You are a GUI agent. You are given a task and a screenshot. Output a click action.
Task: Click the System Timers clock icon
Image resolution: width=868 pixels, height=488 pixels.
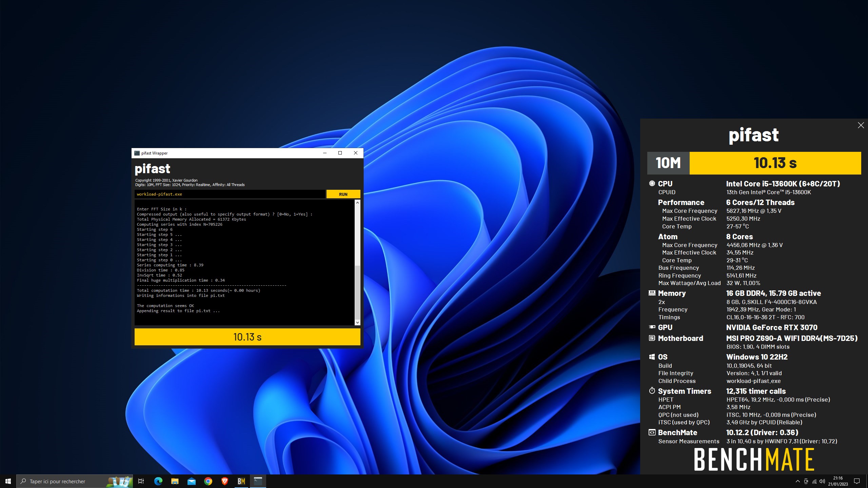tap(652, 391)
